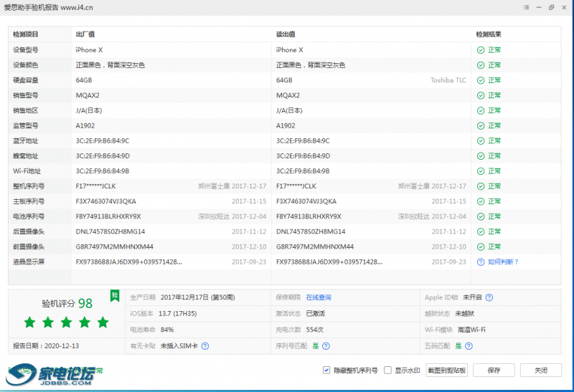
Task: Open the title bar menu list icon
Action: coord(526,7)
